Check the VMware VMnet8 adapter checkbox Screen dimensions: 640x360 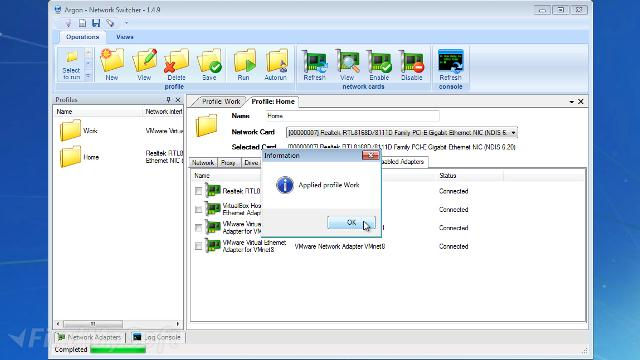pyautogui.click(x=198, y=246)
